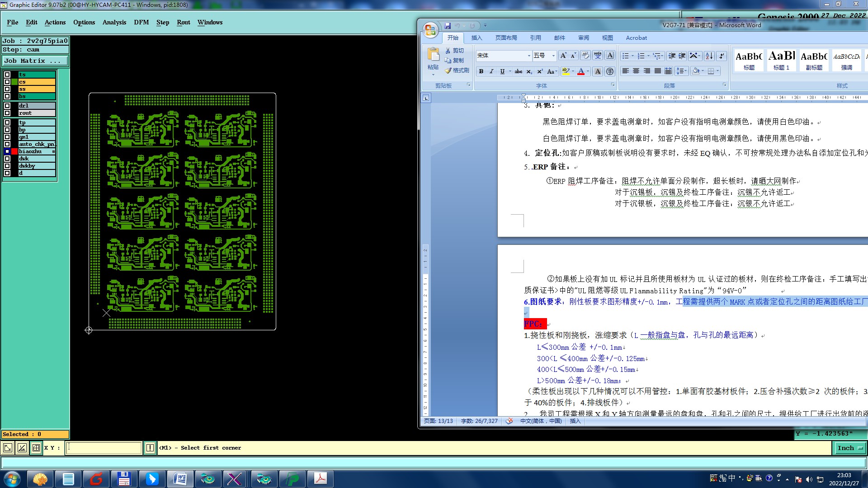Expand the Font dialog launcher
The width and height of the screenshot is (868, 488).
[613, 85]
